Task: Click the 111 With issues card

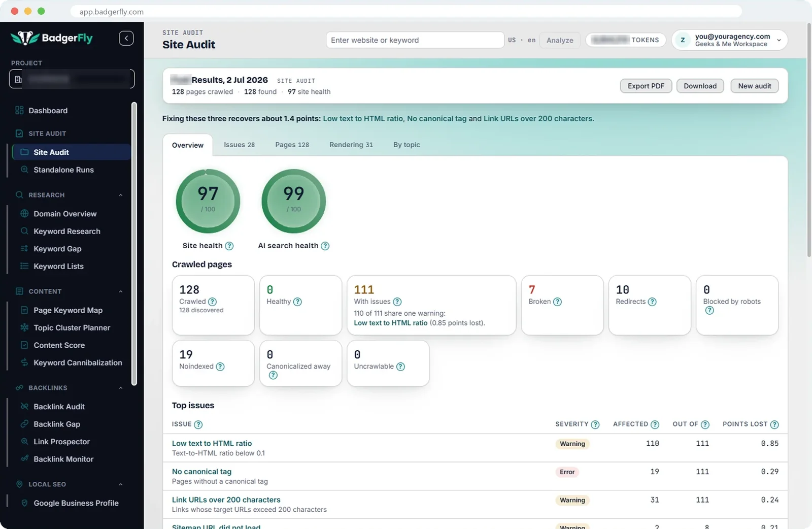Action: tap(431, 305)
